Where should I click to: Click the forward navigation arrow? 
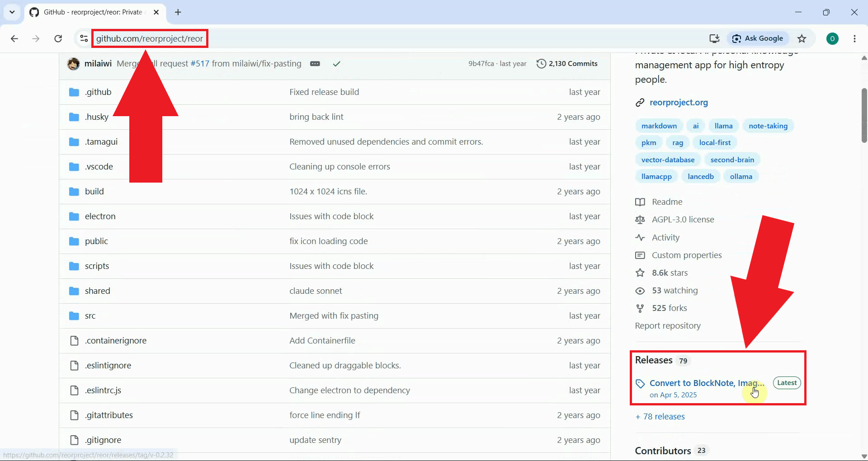(36, 38)
